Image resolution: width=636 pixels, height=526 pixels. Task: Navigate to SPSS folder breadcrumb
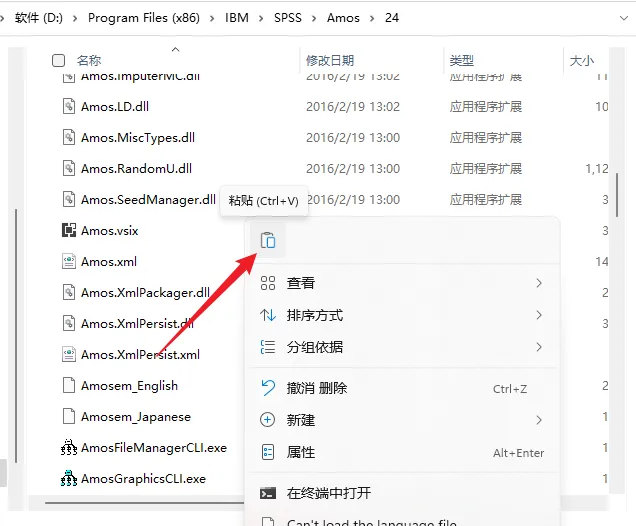288,18
